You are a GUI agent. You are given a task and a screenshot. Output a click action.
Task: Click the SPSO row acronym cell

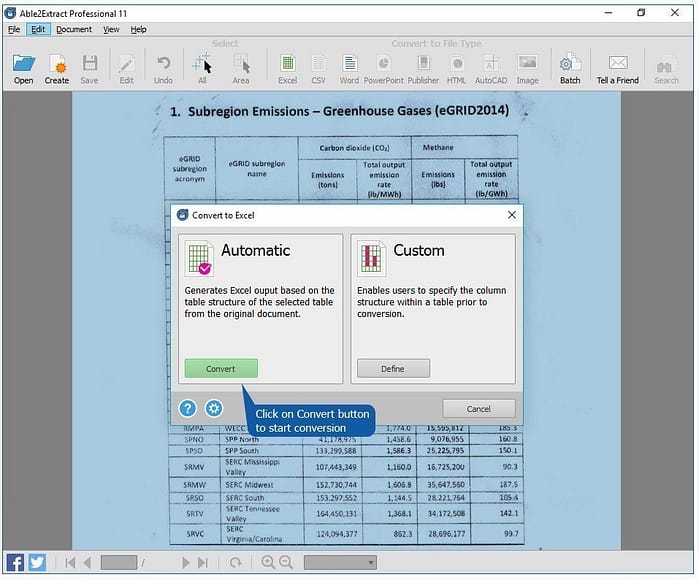click(194, 451)
